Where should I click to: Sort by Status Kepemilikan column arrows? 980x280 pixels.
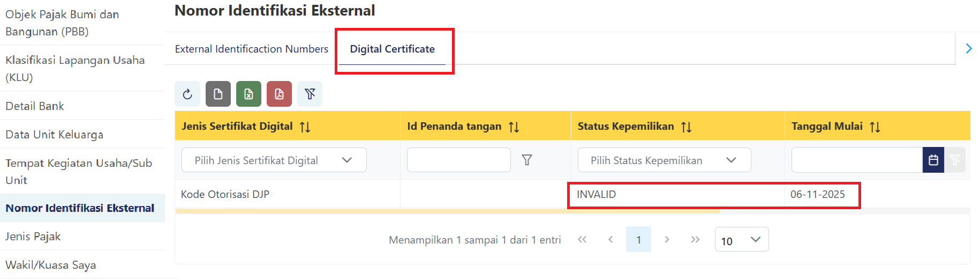tap(686, 127)
